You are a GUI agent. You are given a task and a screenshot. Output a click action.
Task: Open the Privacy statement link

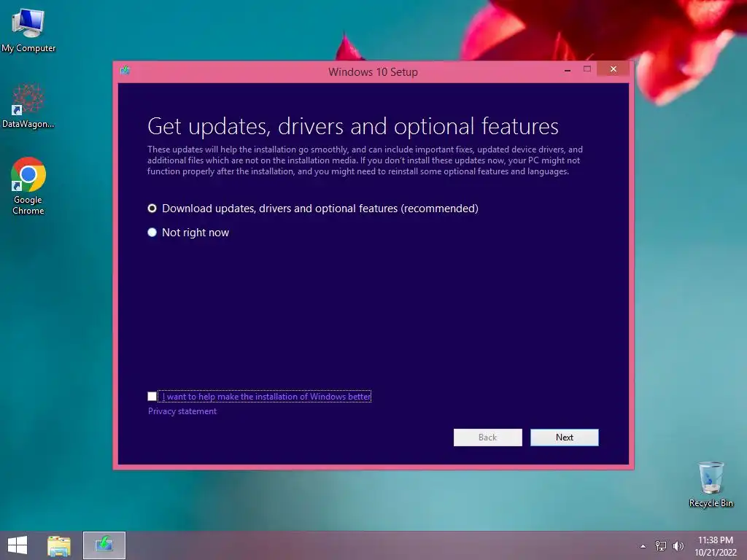182,411
